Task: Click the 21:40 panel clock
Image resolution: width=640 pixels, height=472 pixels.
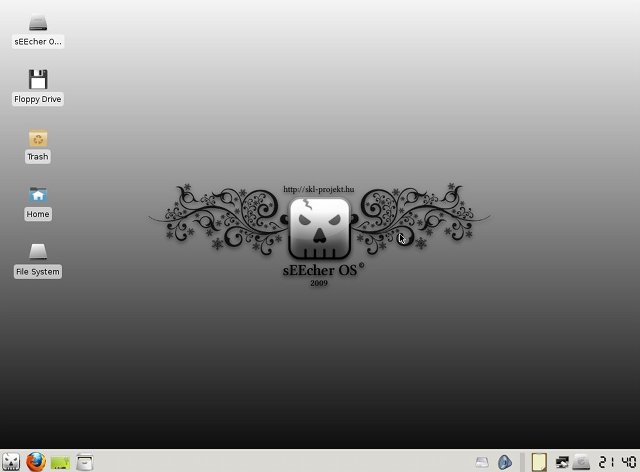Action: coord(618,462)
